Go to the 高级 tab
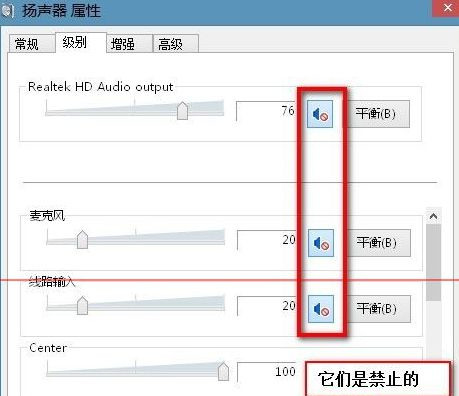 [x=176, y=44]
